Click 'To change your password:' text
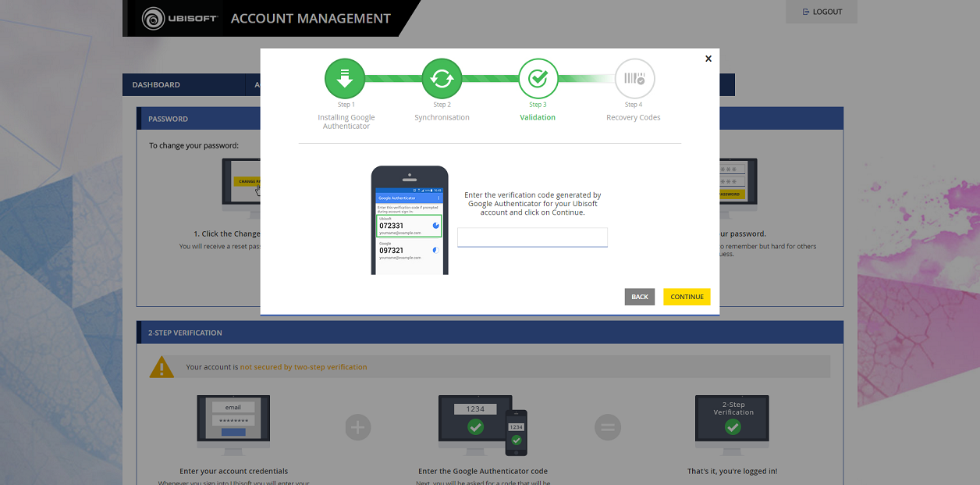The width and height of the screenshot is (980, 485). pos(194,145)
